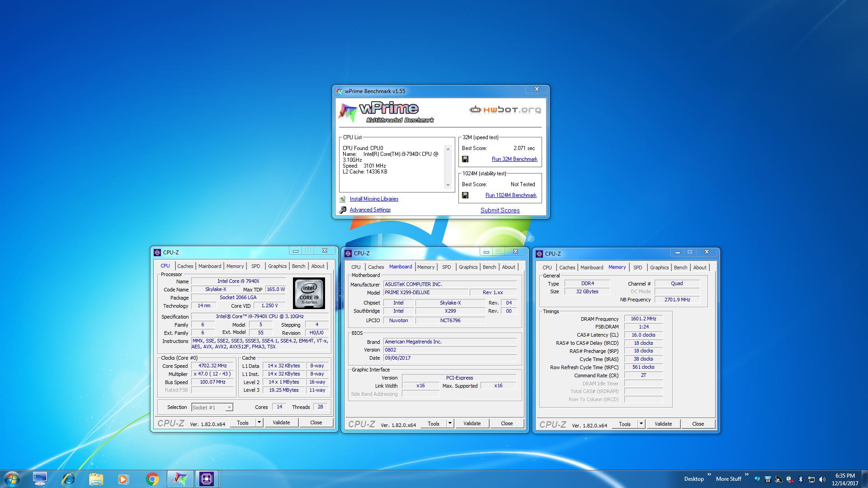Click the Install Missing Libraries icon
This screenshot has height=488, width=868.
tap(343, 199)
